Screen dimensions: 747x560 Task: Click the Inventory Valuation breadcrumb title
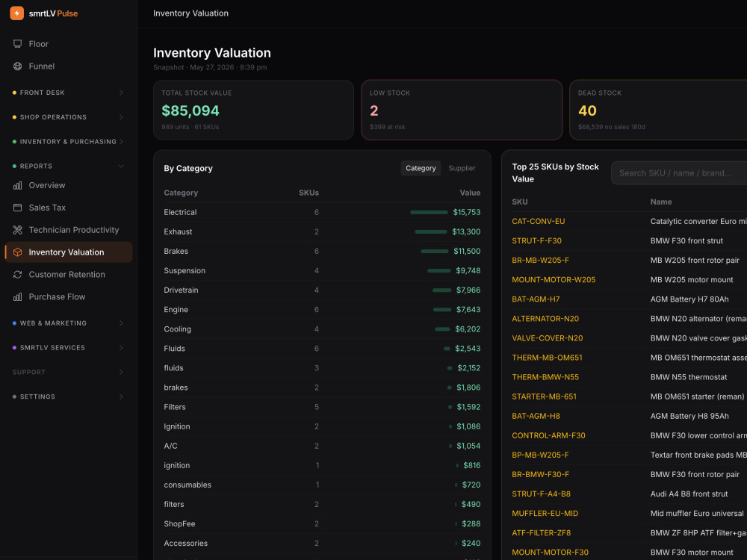pos(190,13)
